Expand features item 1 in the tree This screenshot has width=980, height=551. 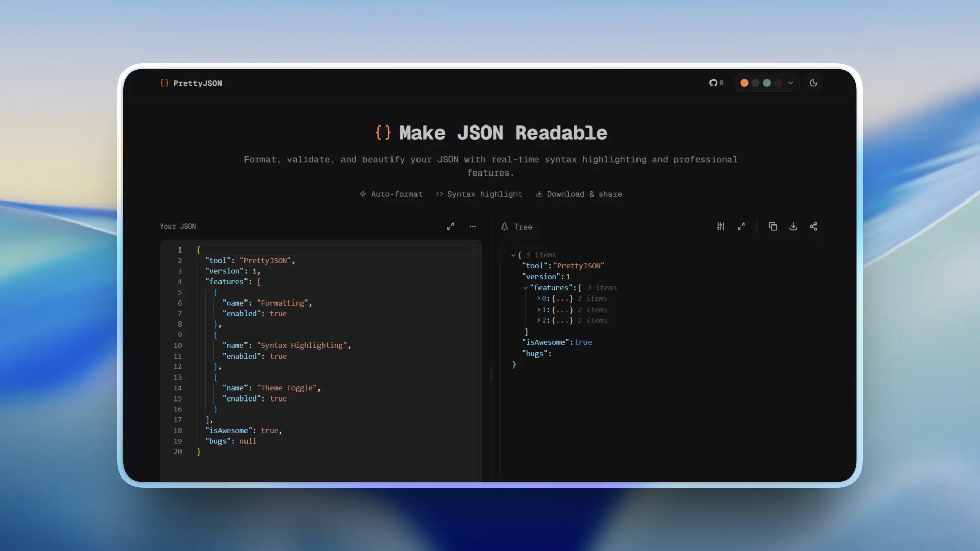point(540,310)
